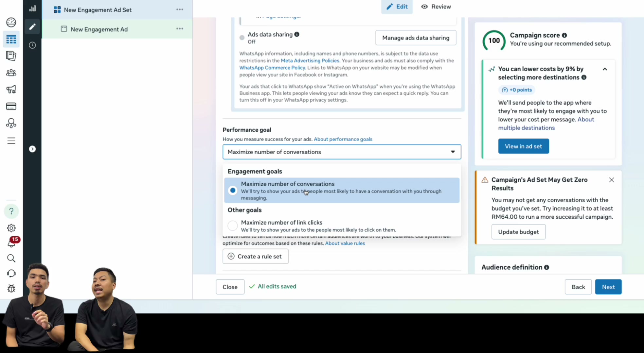The image size is (644, 353).
Task: Open New Engagement Ad Set options menu
Action: 180,9
